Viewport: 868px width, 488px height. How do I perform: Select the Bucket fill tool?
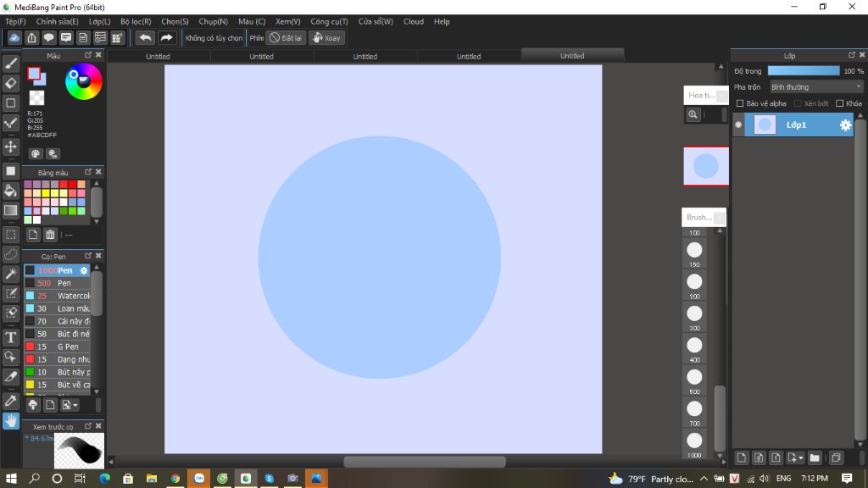10,191
